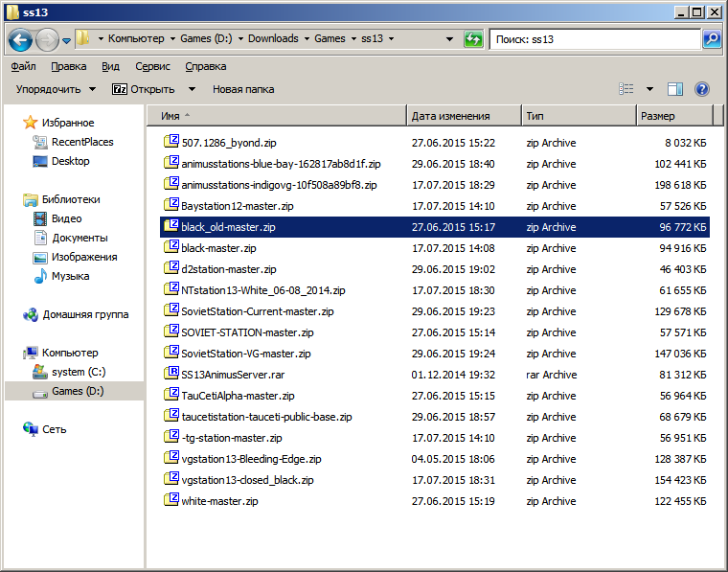Refresh the folder with the green arrows button

[473, 39]
